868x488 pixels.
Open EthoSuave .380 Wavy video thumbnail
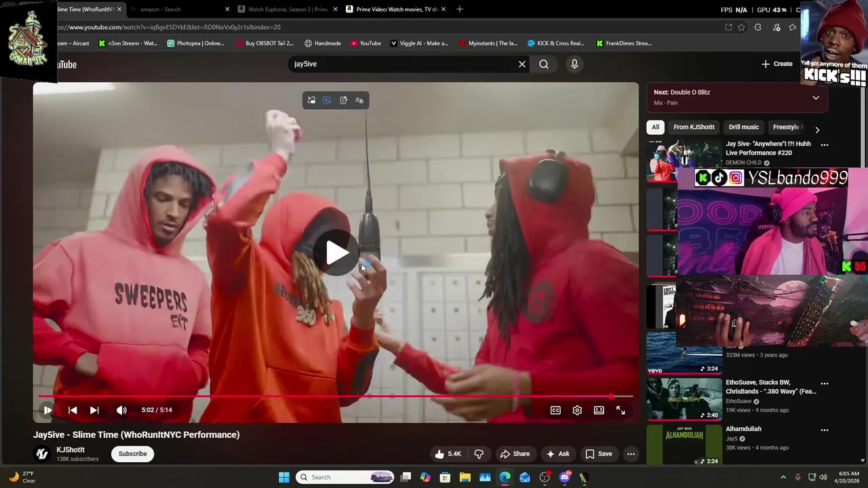684,399
